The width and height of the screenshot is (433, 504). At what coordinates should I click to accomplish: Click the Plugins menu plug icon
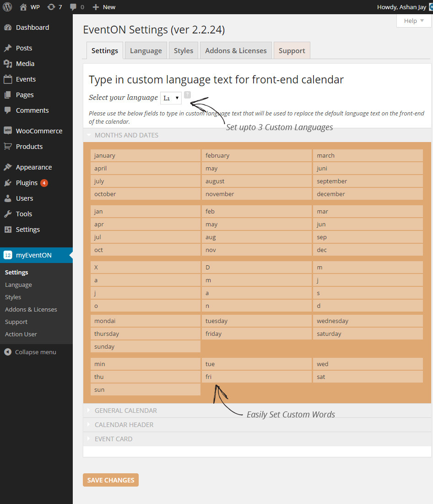coord(8,183)
